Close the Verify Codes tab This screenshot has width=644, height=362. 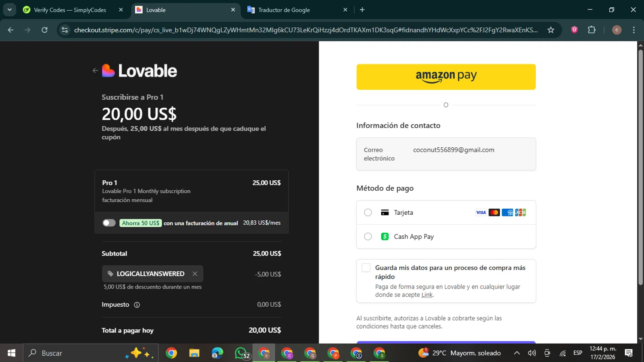tap(121, 10)
